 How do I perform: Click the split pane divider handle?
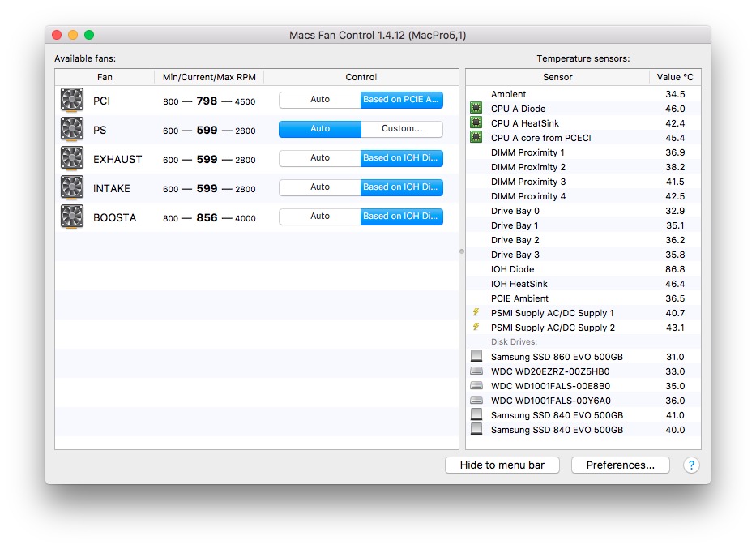pos(462,251)
